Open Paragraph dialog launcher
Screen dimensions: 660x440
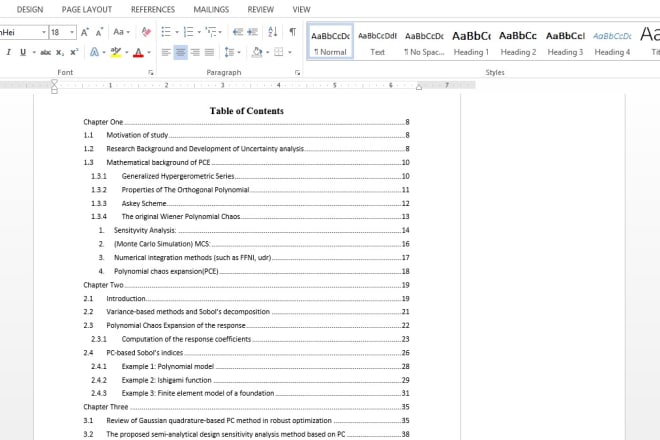click(298, 73)
